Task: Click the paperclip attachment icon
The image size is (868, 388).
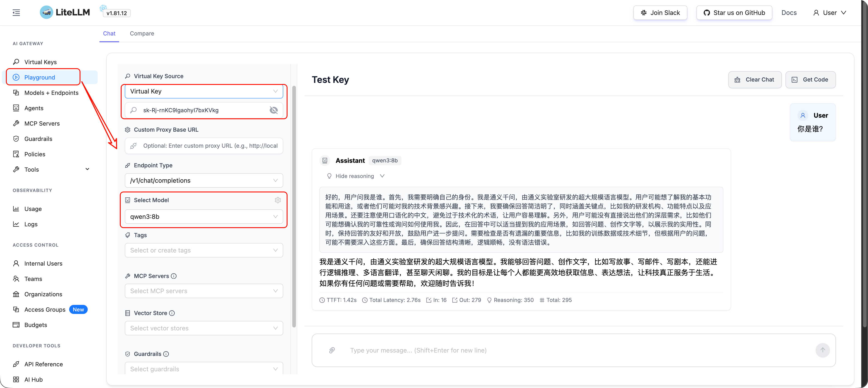Action: 332,350
